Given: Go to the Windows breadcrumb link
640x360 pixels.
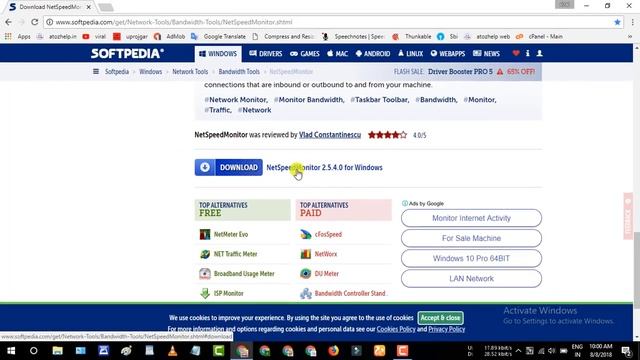Looking at the screenshot, I should [x=151, y=71].
